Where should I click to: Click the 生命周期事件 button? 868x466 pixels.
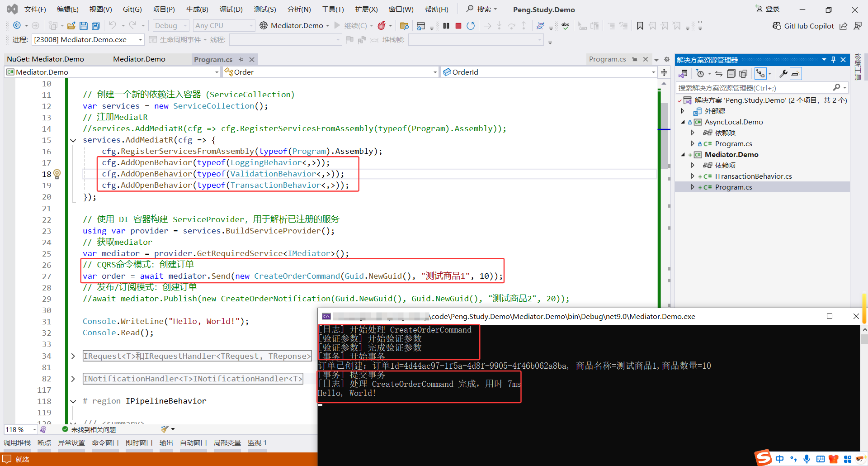coord(177,40)
